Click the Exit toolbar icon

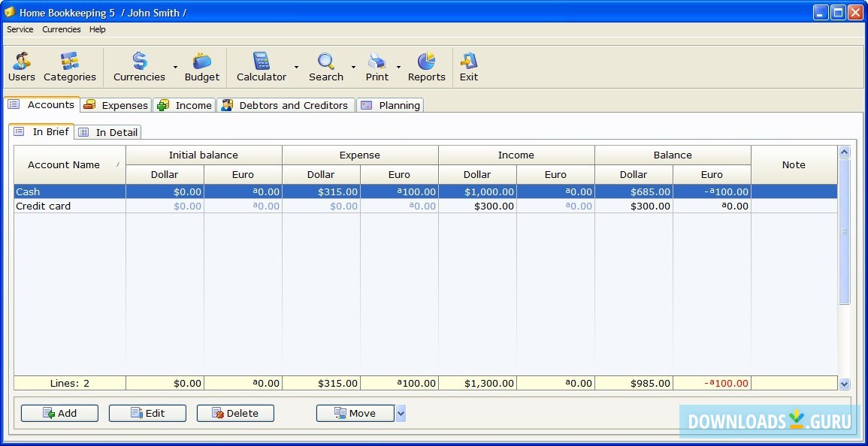click(468, 66)
